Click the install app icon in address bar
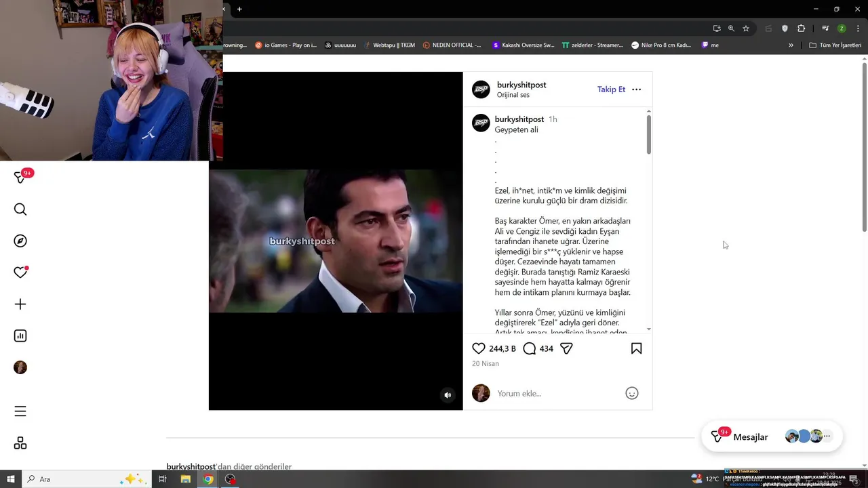868x488 pixels. [x=717, y=28]
